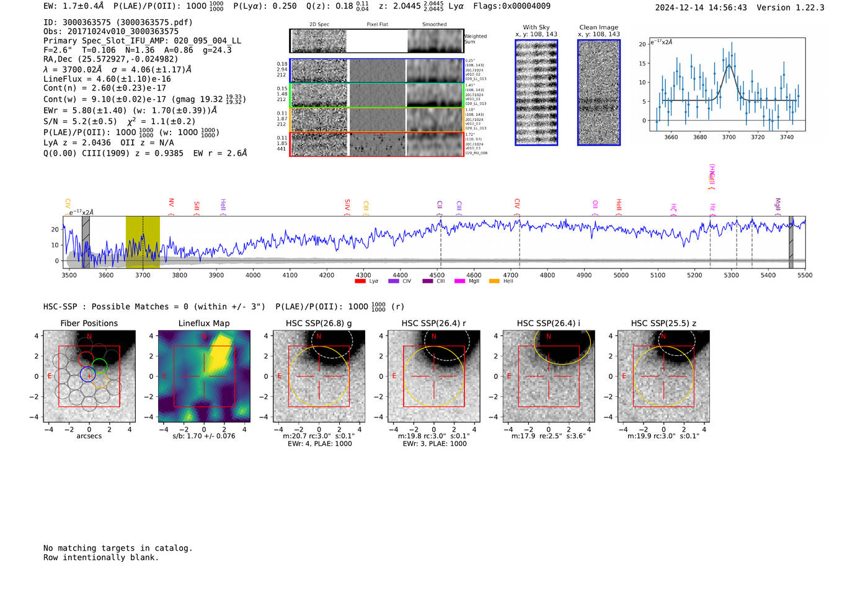The height and width of the screenshot is (591, 868).
Task: Open the green-framed 2D Spec cutout
Action: (x=319, y=95)
